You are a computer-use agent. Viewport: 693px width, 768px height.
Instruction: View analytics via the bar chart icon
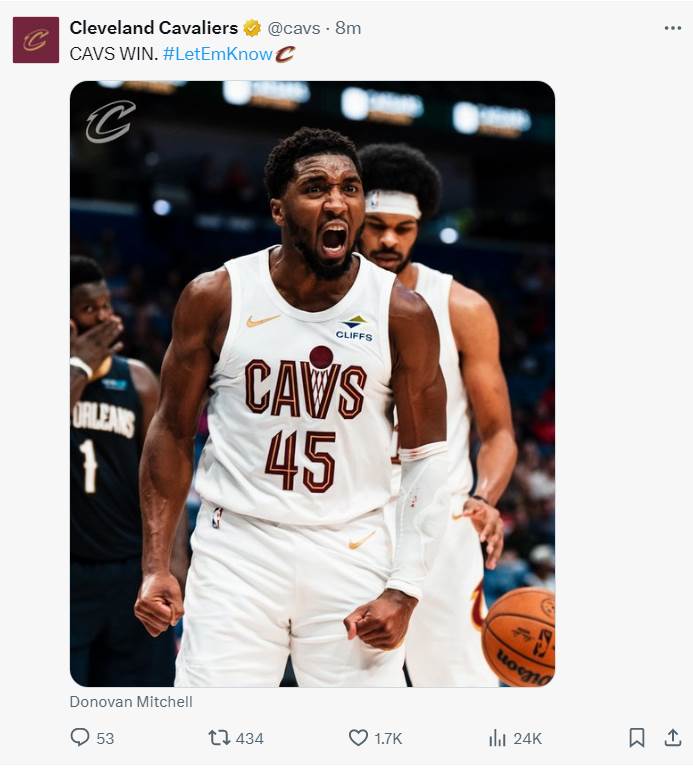pos(497,738)
